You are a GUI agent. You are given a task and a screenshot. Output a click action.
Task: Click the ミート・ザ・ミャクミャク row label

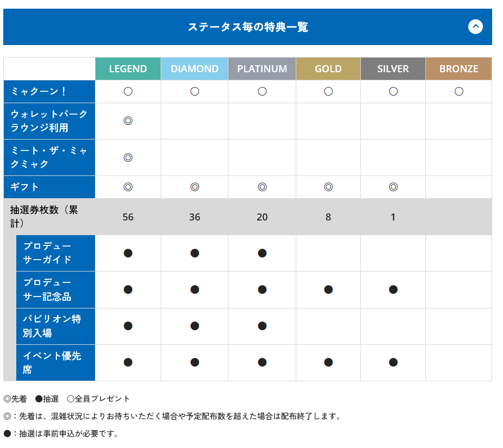coord(49,157)
